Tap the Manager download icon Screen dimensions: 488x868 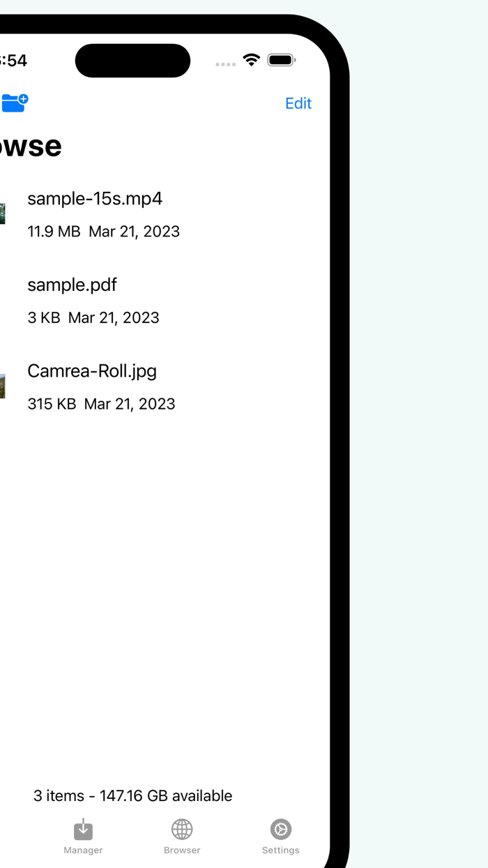click(83, 829)
